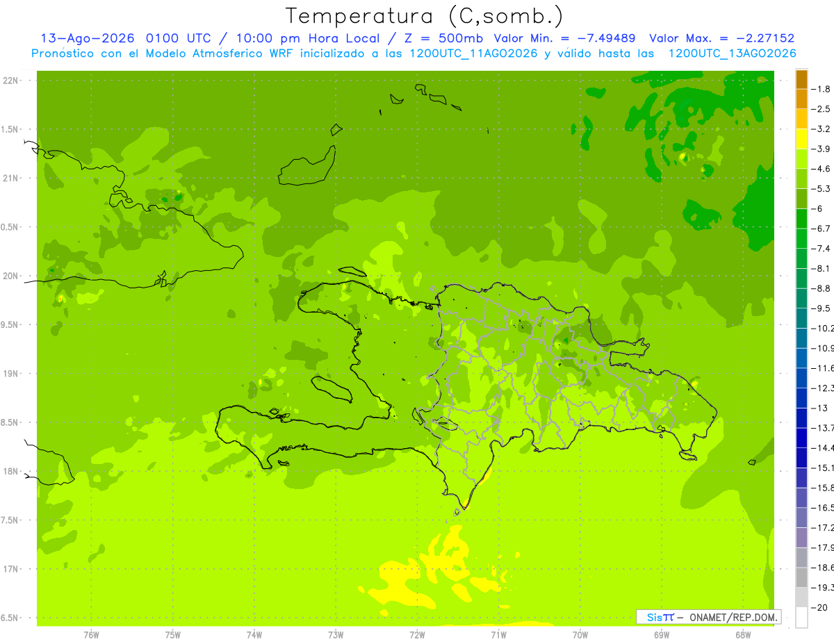The width and height of the screenshot is (834, 644).
Task: Click the date text '13-Ago-2026'
Action: (x=88, y=38)
